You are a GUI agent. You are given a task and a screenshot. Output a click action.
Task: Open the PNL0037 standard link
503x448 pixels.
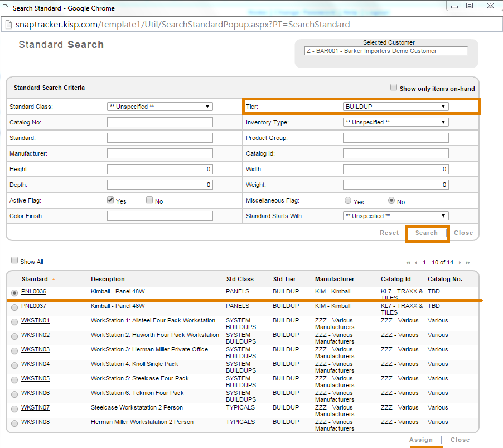point(33,306)
